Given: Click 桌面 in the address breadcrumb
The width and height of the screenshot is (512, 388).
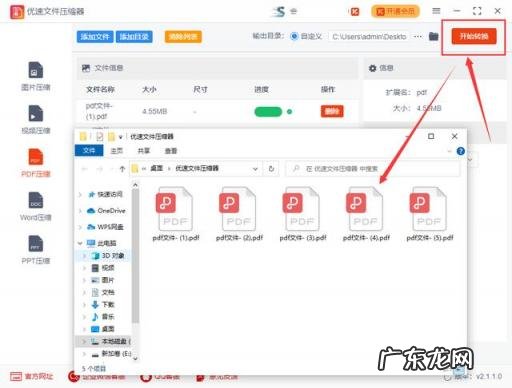Looking at the screenshot, I should click(157, 168).
